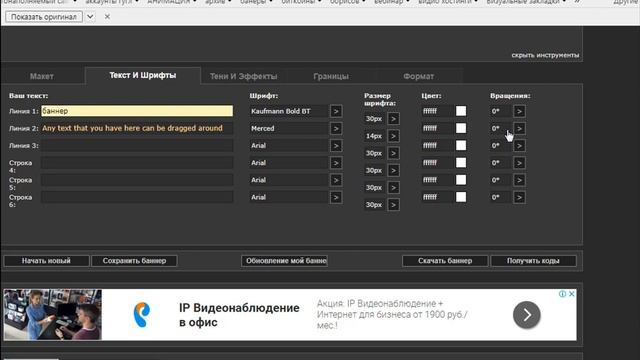Open font arrow for Строка 5 Arial
The image size is (640, 360).
coord(336,180)
